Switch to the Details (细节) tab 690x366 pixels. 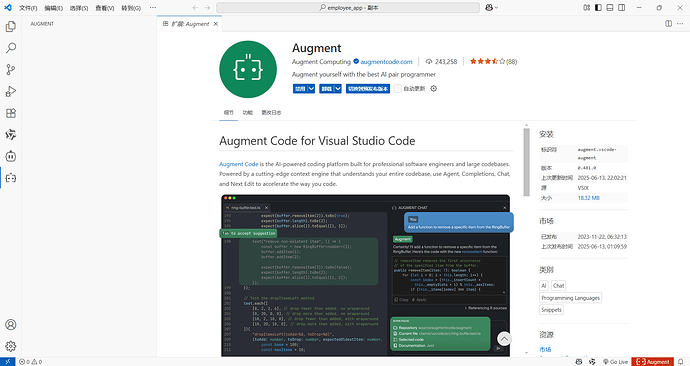click(228, 113)
